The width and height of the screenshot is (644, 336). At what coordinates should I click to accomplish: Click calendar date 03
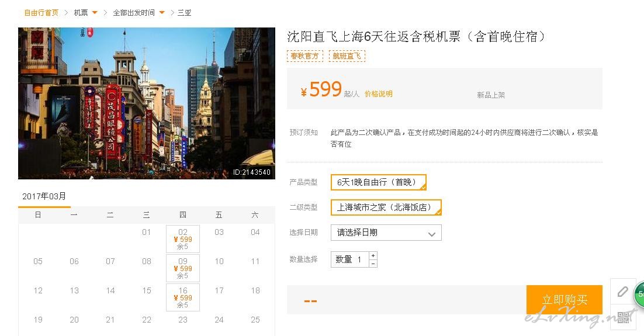(x=219, y=232)
